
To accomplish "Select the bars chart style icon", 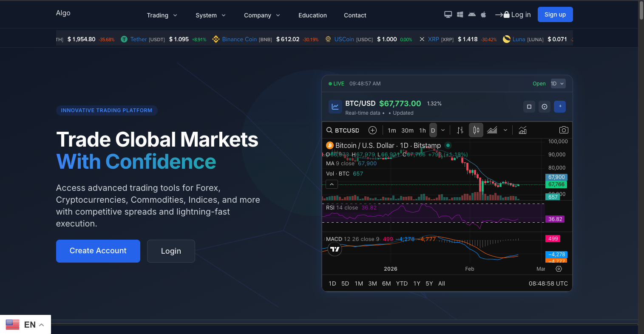I will tap(460, 130).
